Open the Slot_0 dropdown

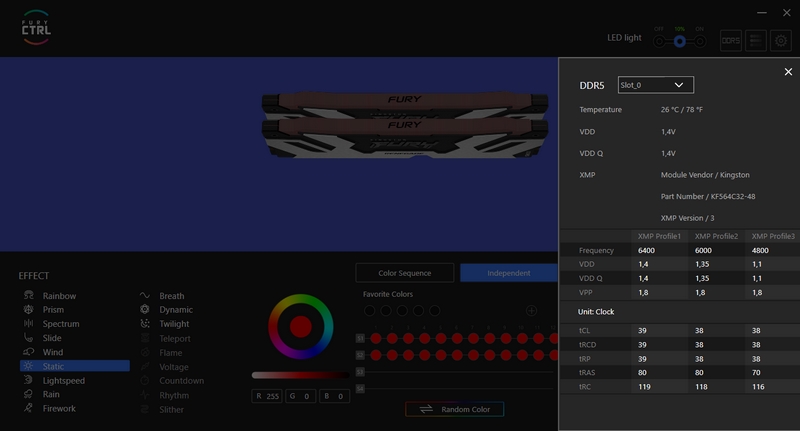pyautogui.click(x=656, y=85)
